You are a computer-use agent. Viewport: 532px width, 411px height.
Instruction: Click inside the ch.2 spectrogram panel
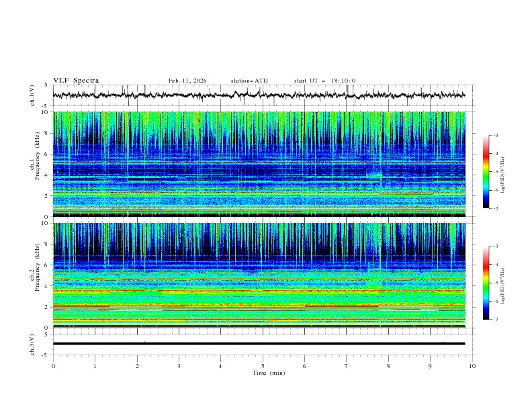pos(259,275)
